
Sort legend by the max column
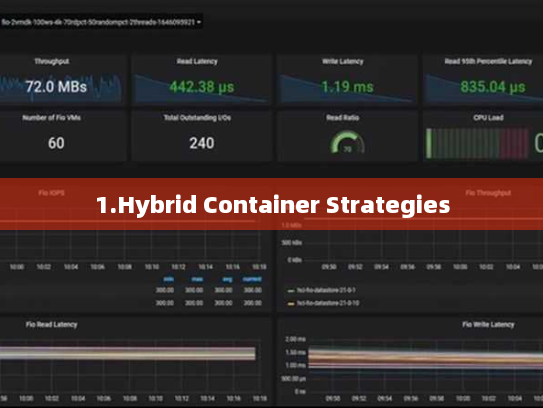click(197, 279)
